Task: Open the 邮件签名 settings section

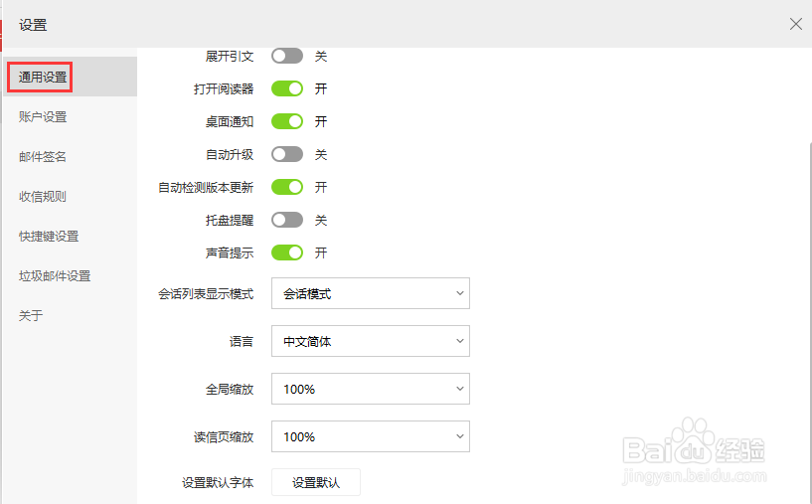Action: 44,156
